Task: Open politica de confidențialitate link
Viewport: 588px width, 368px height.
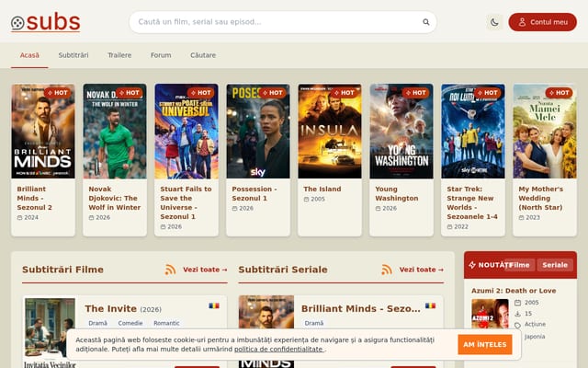Action: point(278,350)
